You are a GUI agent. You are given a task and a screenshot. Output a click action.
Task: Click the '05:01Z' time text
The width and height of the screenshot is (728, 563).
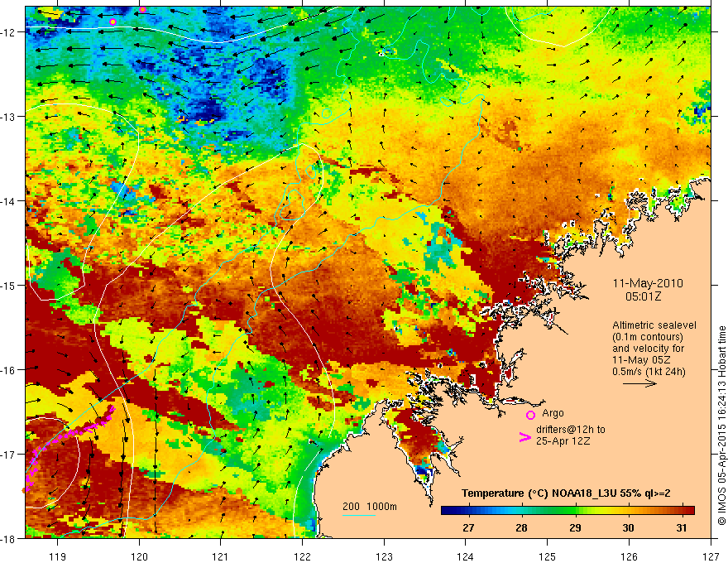[x=643, y=296]
